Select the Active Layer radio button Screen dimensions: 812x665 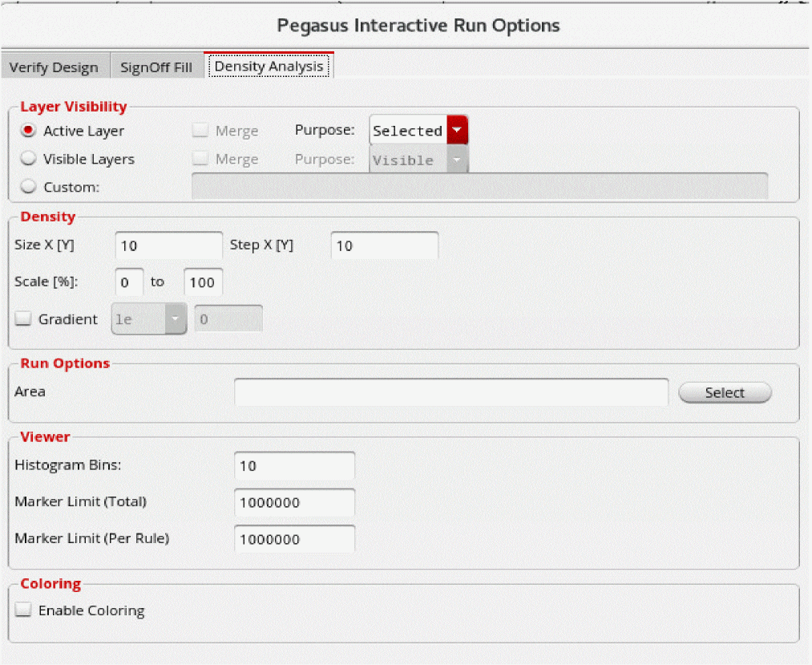29,131
